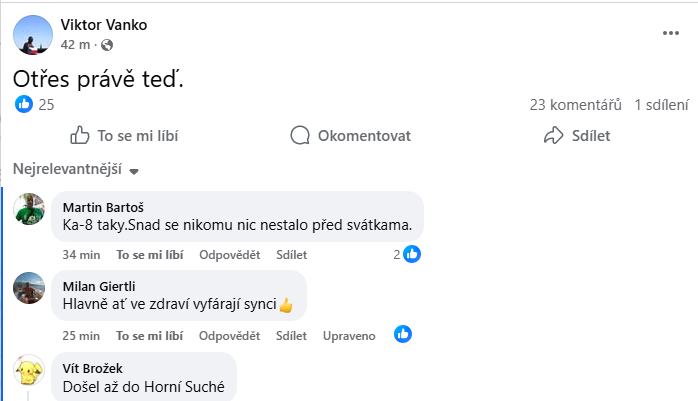Screen dimensions: 698x401
Task: Click Viktor Vanko's profile picture
Action: (x=33, y=35)
